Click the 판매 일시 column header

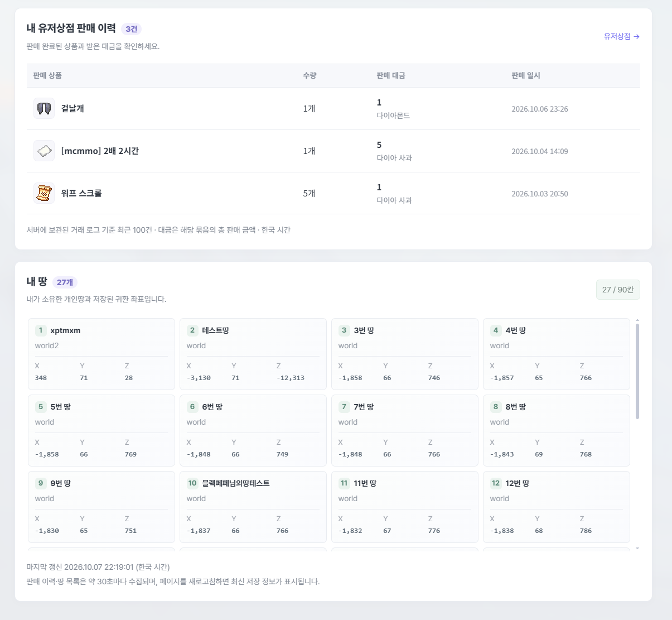point(526,75)
